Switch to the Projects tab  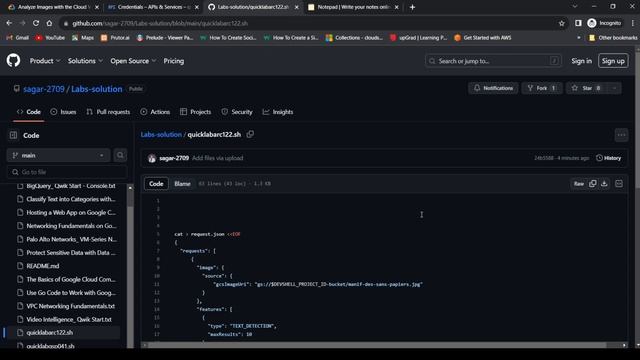click(196, 112)
